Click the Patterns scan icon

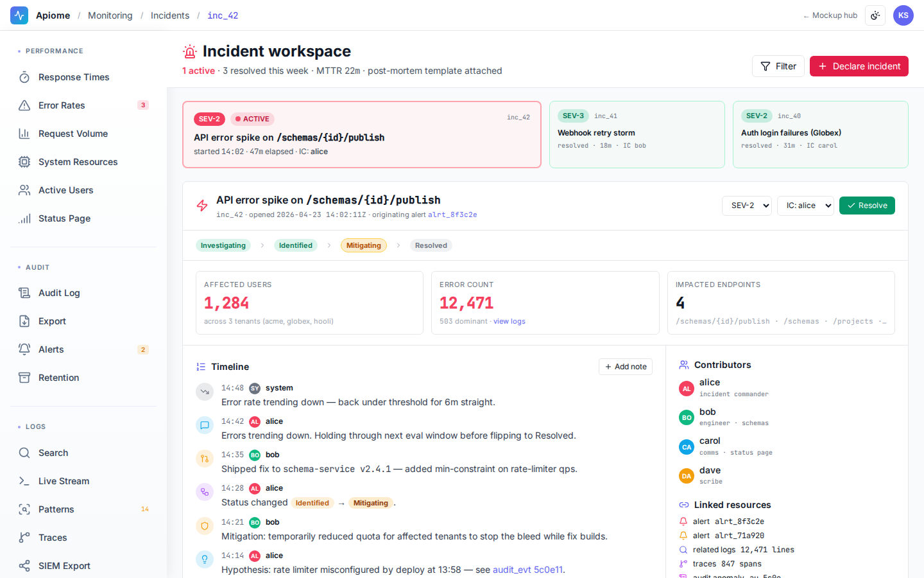24,509
